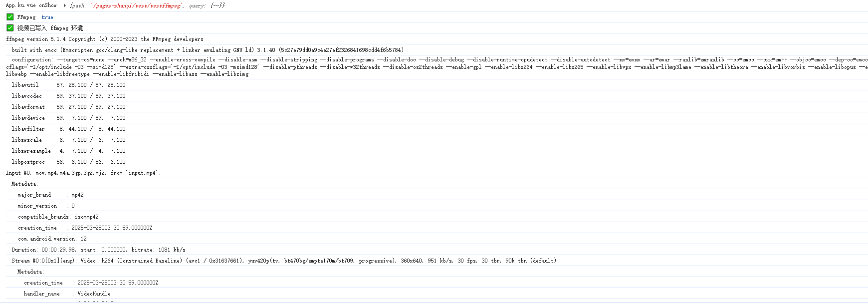
Task: Select the libavdevice version row
Action: click(x=68, y=118)
